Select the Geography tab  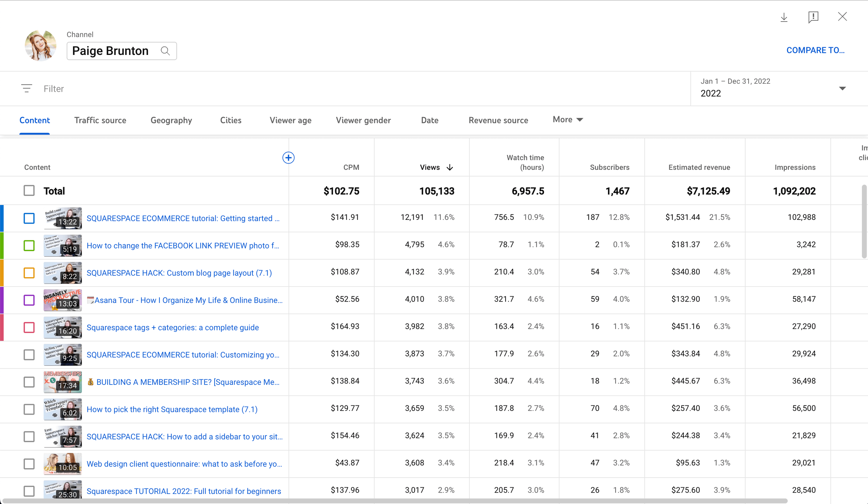pos(172,119)
